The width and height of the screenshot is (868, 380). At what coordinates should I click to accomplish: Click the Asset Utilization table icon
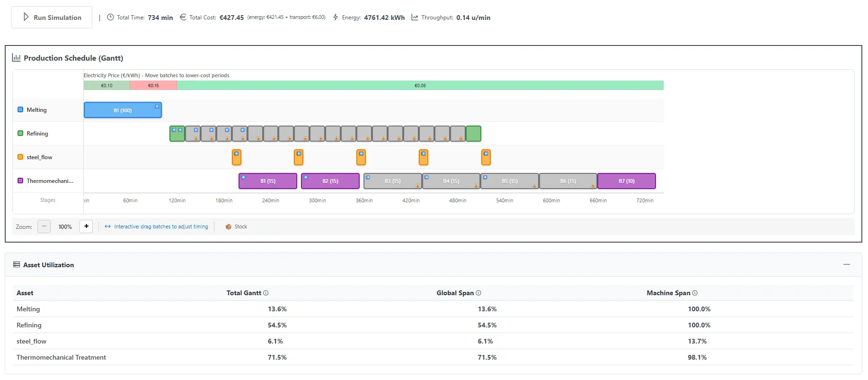[x=17, y=265]
